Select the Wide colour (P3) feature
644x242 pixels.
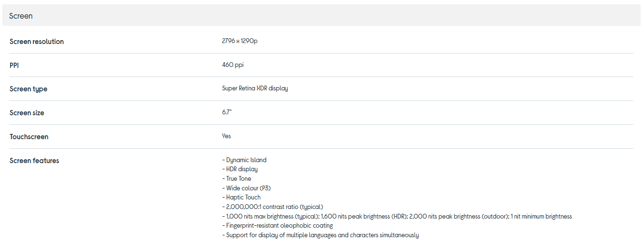247,188
